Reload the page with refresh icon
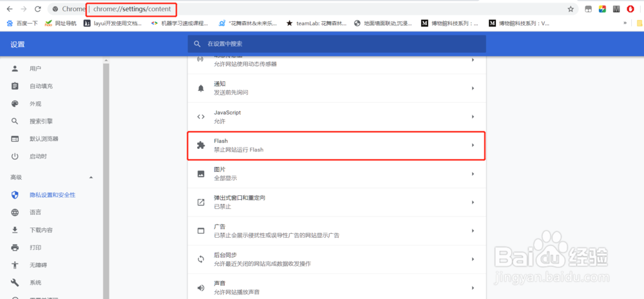Viewport: 644px width, 299px height. tap(37, 9)
